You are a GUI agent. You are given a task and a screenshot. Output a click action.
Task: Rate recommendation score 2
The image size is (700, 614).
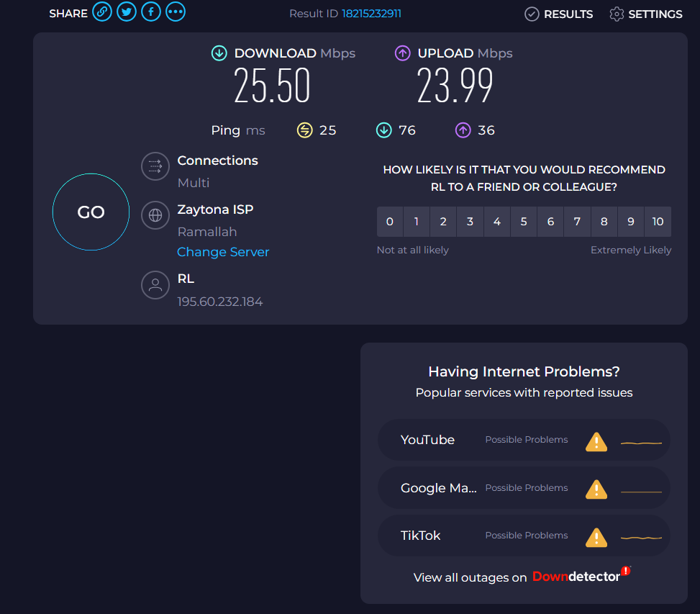point(443,222)
